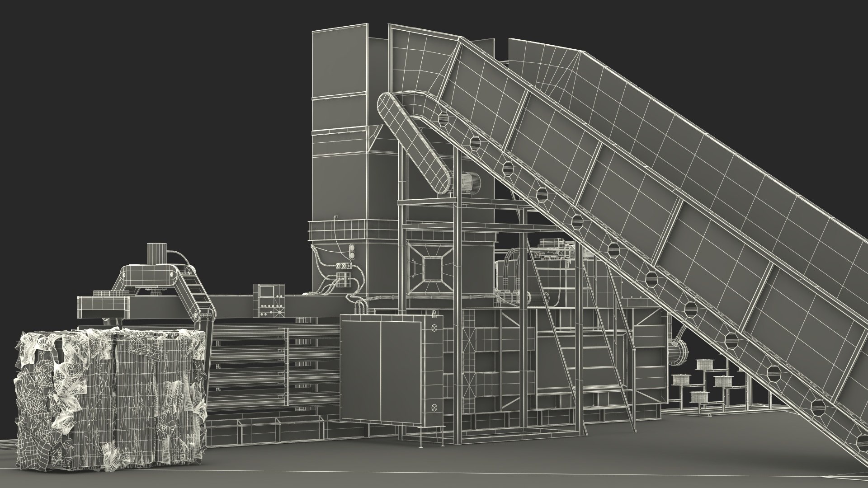
Task: Select the cylindrical motor atop strapping unit
Action: (157, 253)
